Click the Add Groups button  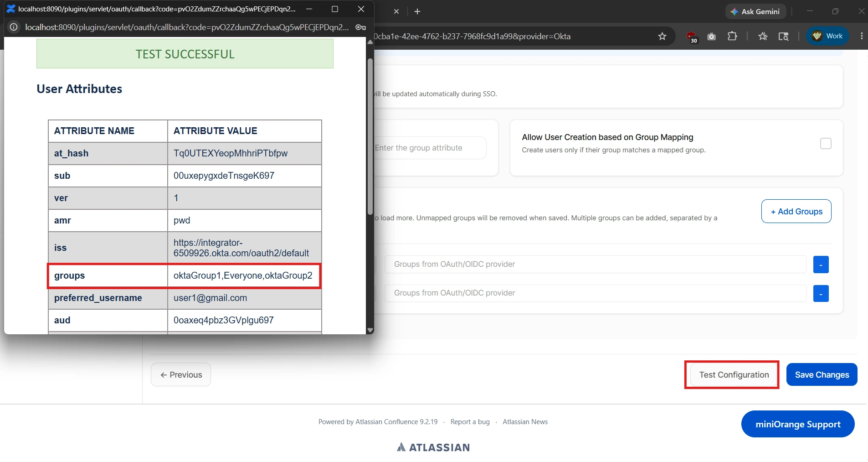pos(796,211)
